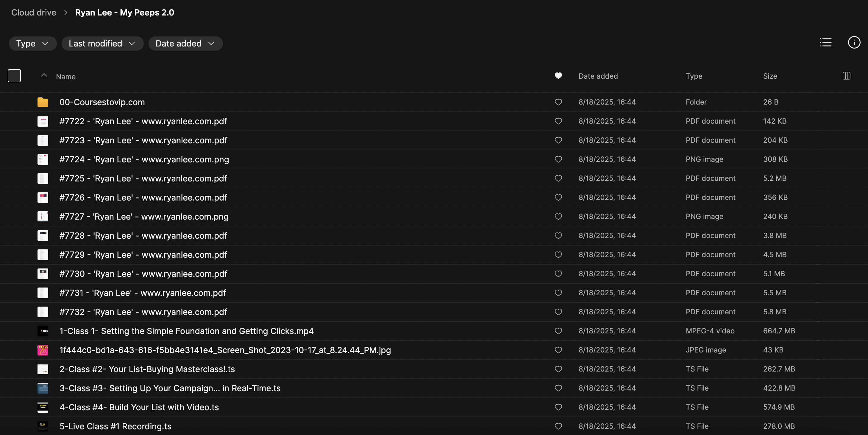
Task: Toggle the select-all checkbox
Action: 14,76
